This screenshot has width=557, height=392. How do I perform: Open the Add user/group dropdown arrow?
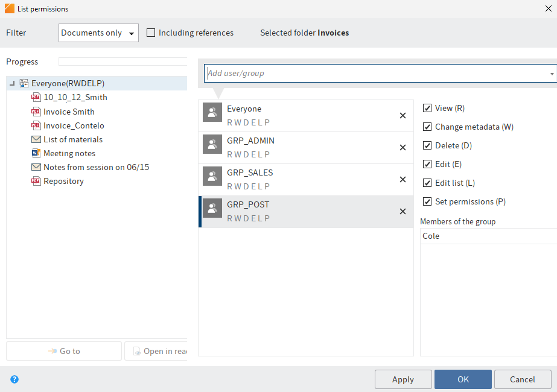click(x=552, y=73)
